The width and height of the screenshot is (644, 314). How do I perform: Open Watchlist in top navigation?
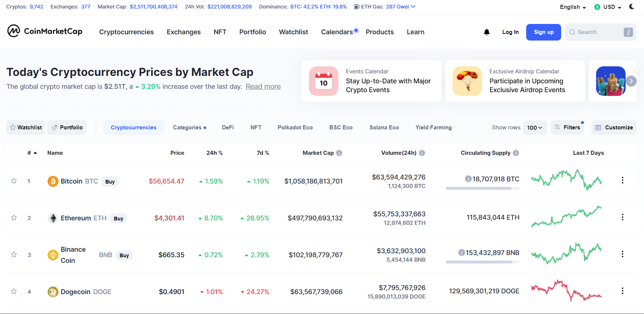click(x=293, y=32)
